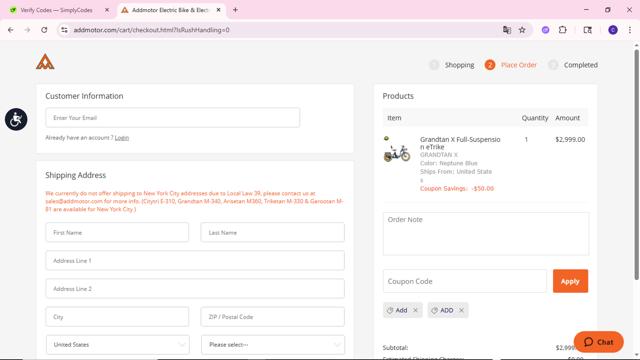Viewport: 640px width, 360px height.
Task: Focus the Address Line 2 field
Action: (195, 289)
